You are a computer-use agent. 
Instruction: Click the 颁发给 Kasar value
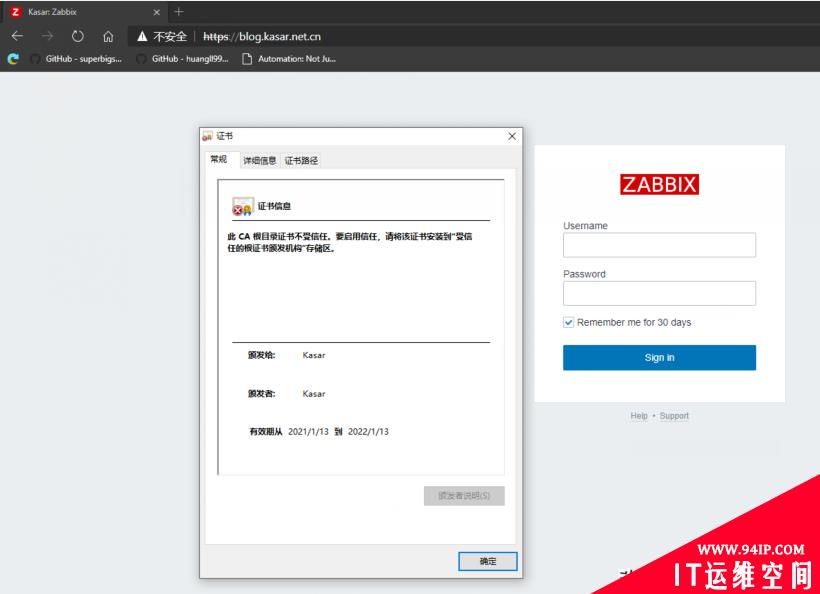314,355
